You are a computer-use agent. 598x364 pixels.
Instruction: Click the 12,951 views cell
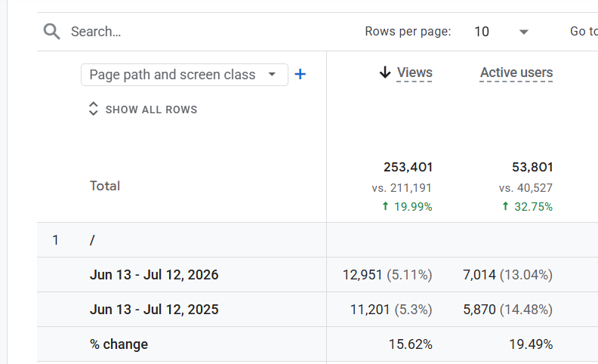387,275
